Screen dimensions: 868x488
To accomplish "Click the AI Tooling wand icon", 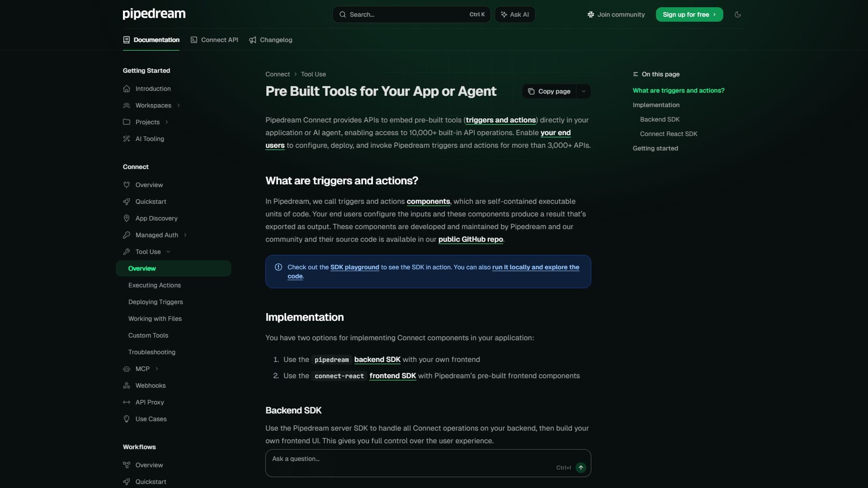I will 127,139.
